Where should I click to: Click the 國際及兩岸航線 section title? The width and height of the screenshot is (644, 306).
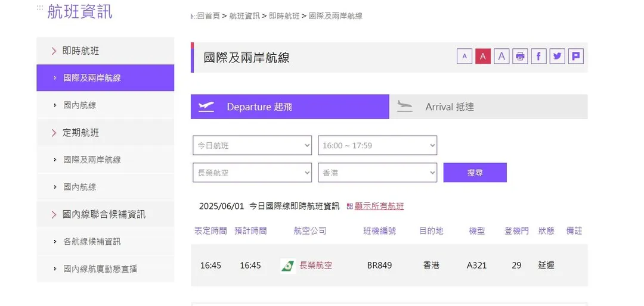coord(246,57)
